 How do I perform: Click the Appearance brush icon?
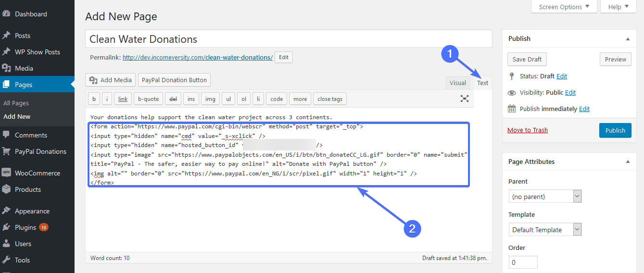click(x=6, y=211)
